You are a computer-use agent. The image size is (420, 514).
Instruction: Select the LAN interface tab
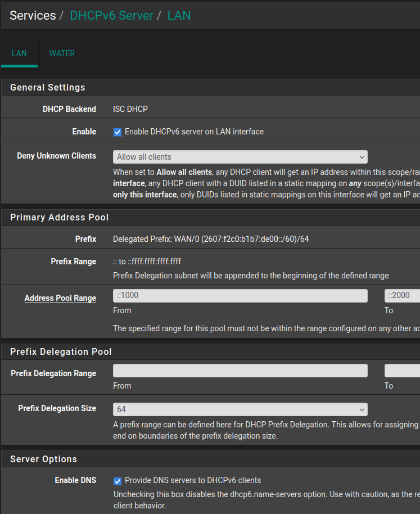pos(19,53)
